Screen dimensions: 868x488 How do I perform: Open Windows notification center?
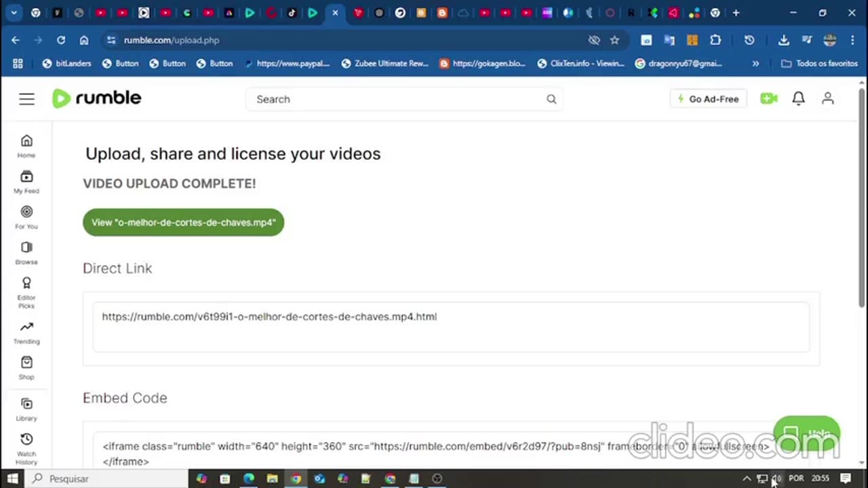point(846,479)
